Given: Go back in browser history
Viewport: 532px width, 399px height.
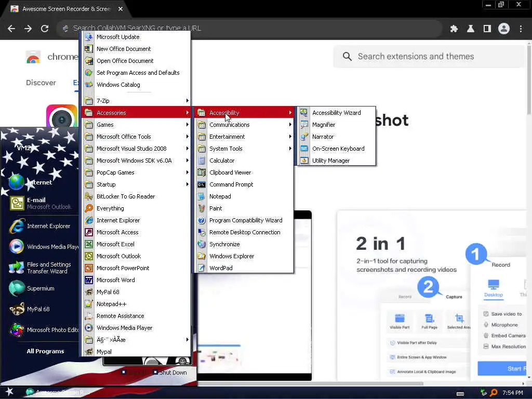Looking at the screenshot, I should (x=11, y=29).
